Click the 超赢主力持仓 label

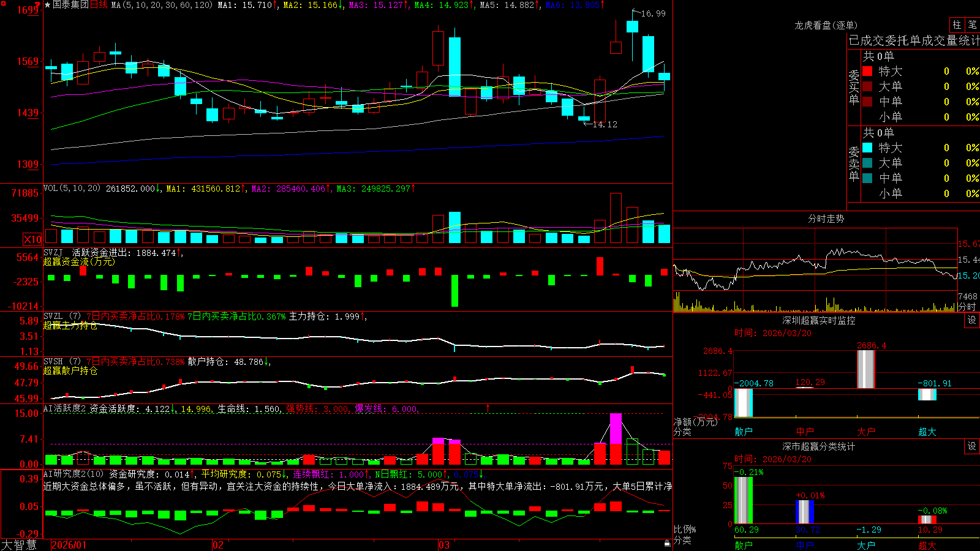pos(70,325)
